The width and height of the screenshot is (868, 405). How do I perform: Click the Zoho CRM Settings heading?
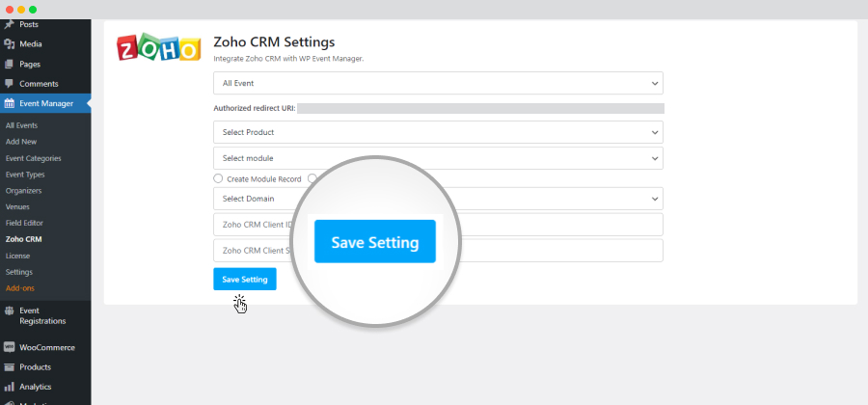[274, 42]
